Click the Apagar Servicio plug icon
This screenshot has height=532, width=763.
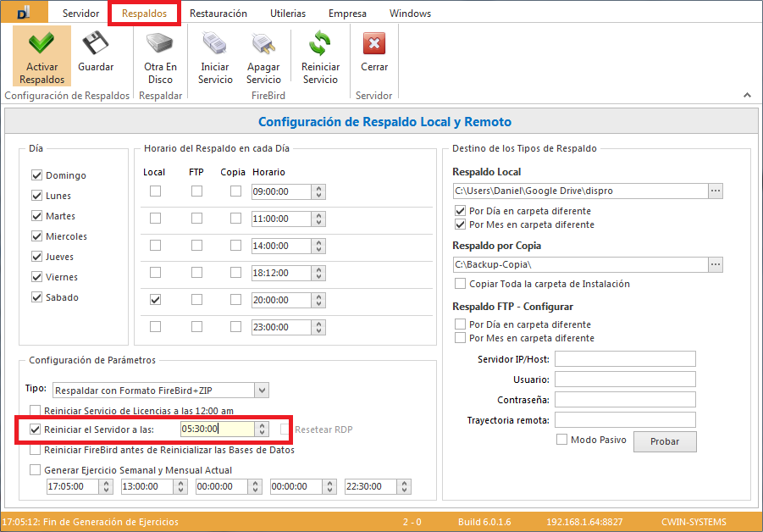pos(263,44)
